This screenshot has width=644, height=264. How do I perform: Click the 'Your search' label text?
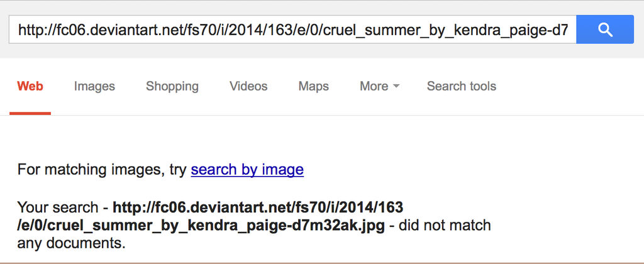pyautogui.click(x=57, y=207)
